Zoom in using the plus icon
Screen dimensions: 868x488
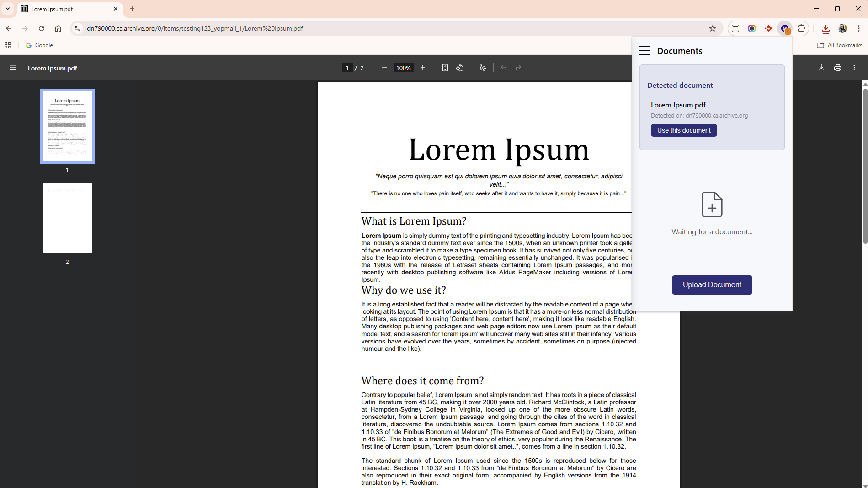click(x=423, y=68)
